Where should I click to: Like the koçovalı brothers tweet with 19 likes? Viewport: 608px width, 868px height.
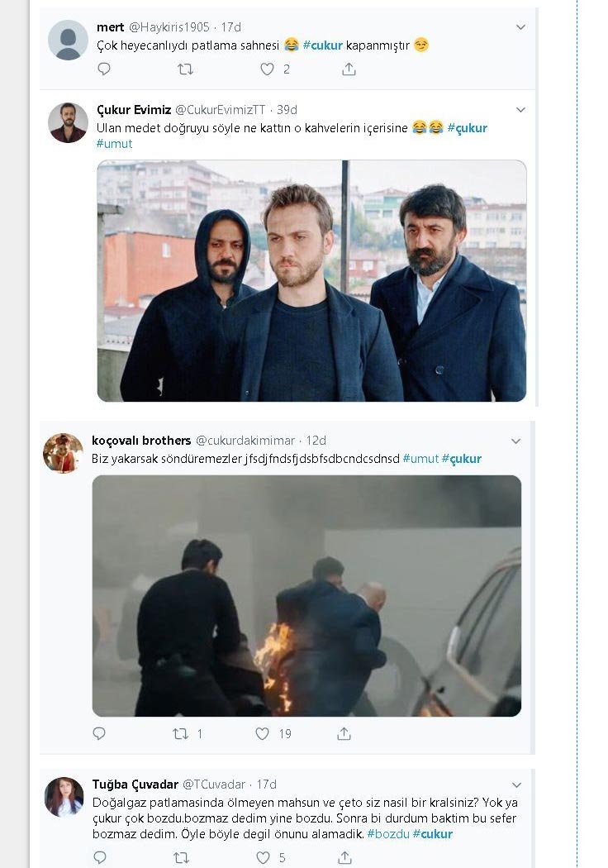coord(262,733)
